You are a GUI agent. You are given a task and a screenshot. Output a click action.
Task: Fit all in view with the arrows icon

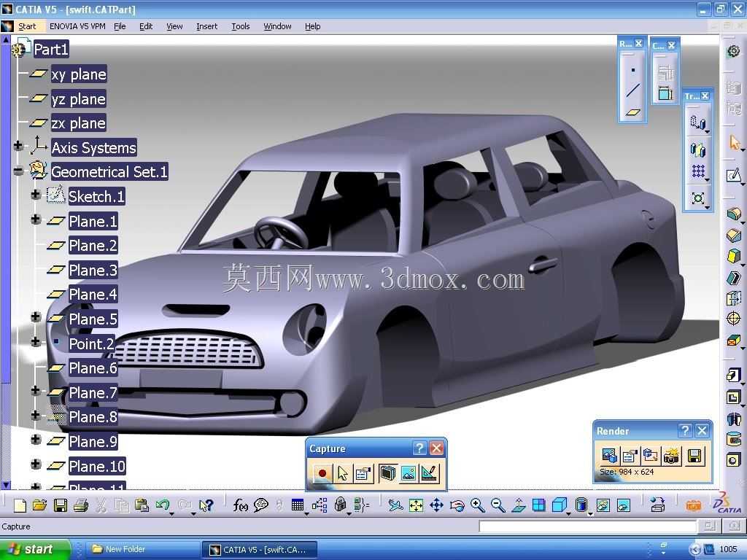tap(416, 505)
